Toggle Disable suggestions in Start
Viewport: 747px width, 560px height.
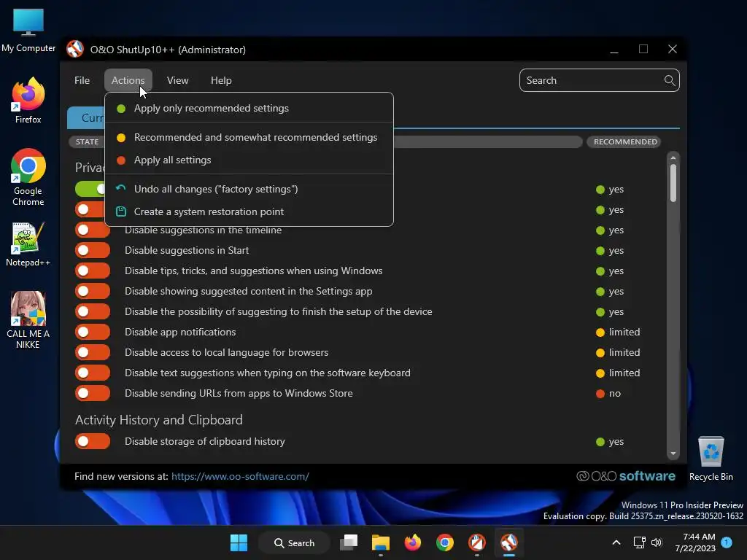pos(93,250)
